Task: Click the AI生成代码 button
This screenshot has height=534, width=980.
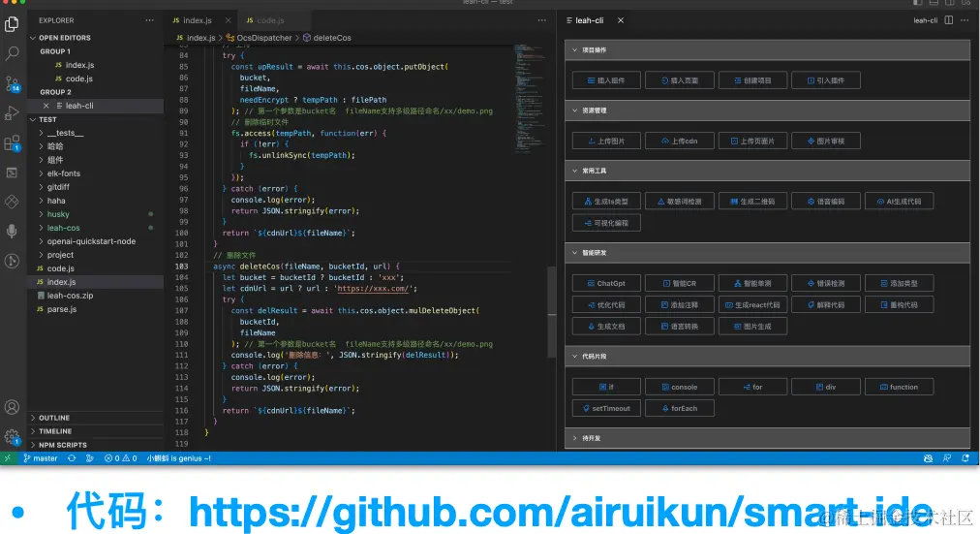Action: point(899,202)
